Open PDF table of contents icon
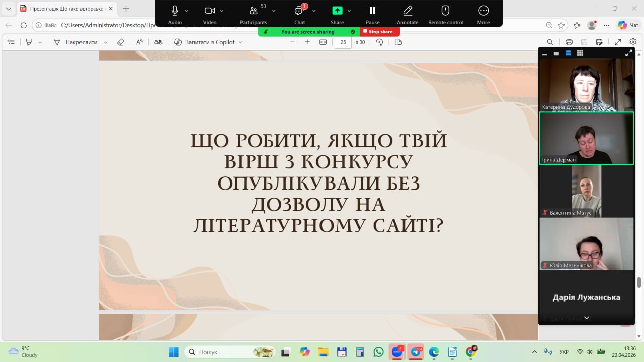 point(11,42)
